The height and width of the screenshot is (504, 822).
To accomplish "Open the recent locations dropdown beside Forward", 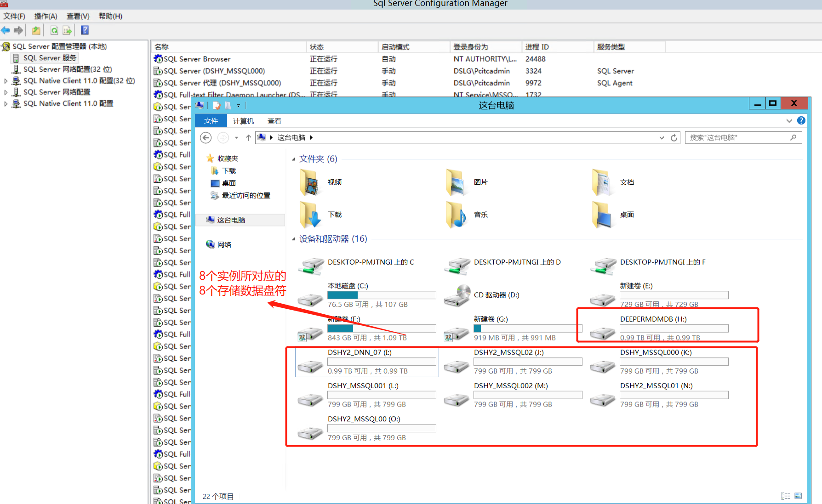I will click(236, 137).
